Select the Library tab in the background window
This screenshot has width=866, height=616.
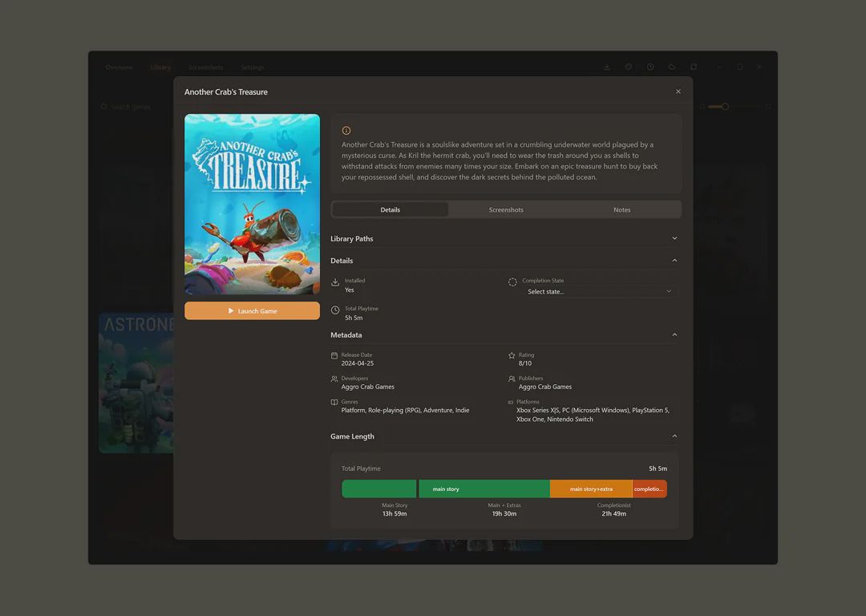(x=160, y=67)
